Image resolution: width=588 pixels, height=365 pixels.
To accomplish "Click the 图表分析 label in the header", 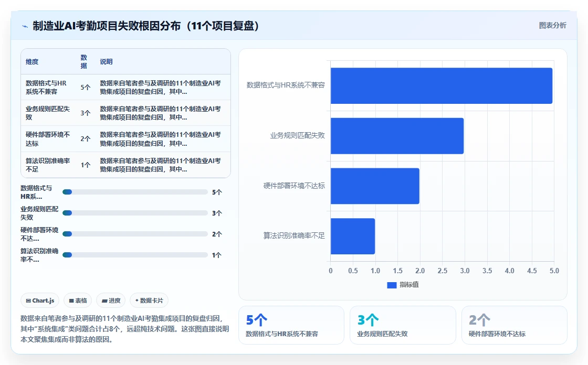I will click(552, 26).
